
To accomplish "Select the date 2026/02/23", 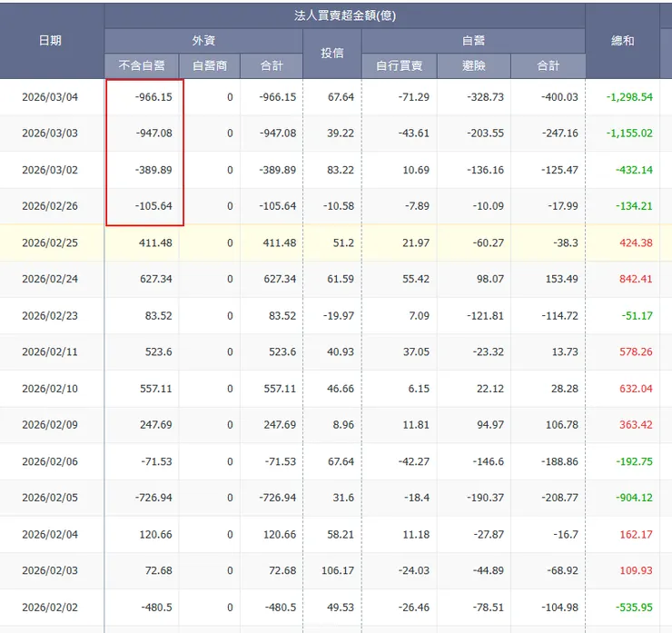I will tap(50, 316).
